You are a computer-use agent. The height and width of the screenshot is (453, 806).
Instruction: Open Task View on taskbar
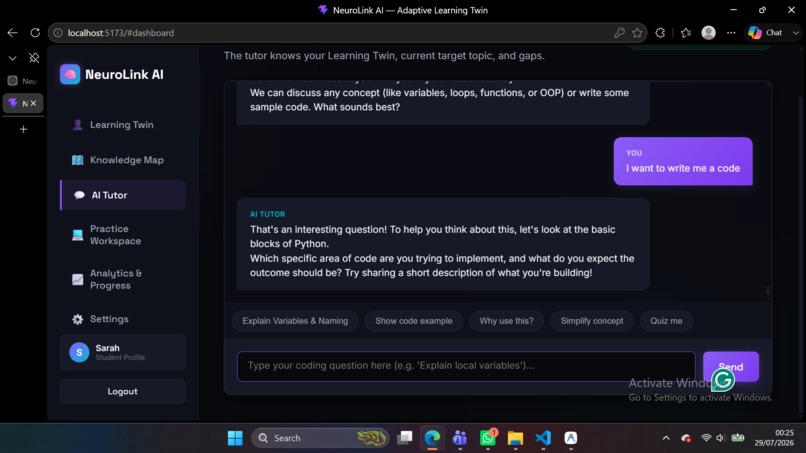click(405, 438)
